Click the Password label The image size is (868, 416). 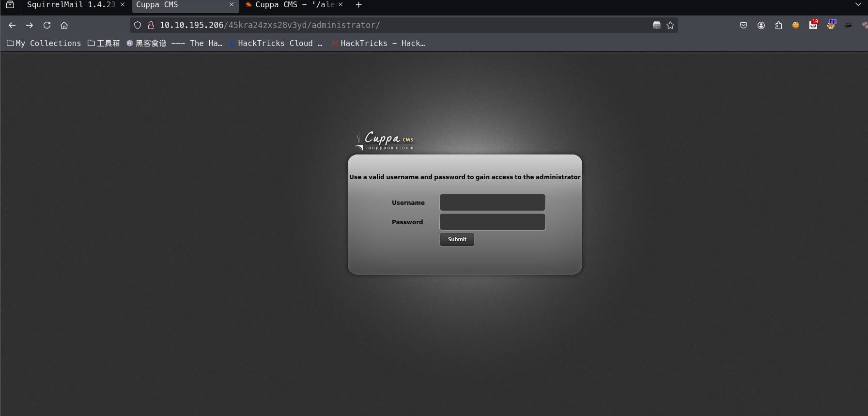pyautogui.click(x=407, y=222)
